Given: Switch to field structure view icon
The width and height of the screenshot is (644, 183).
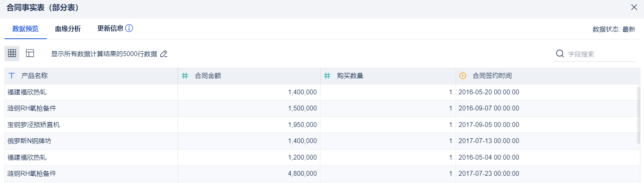Looking at the screenshot, I should 30,53.
